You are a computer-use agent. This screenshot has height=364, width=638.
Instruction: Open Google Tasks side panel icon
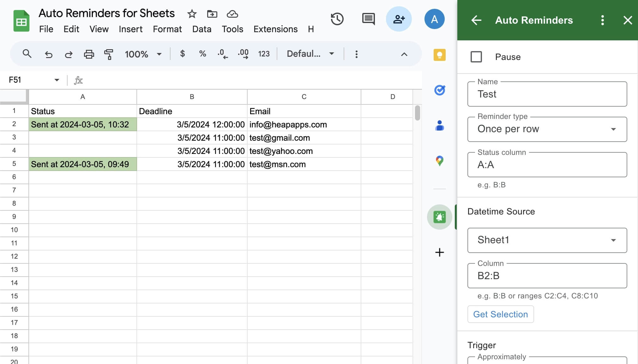439,90
